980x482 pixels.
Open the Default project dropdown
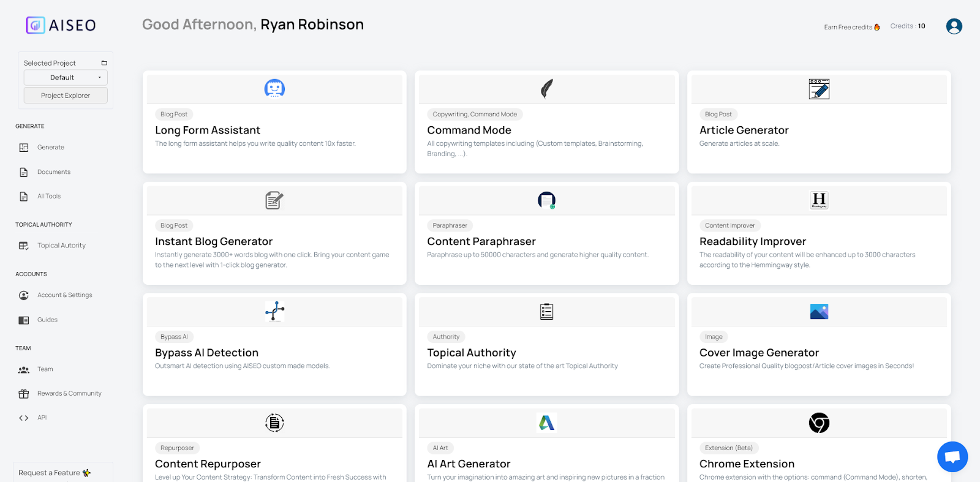[66, 78]
